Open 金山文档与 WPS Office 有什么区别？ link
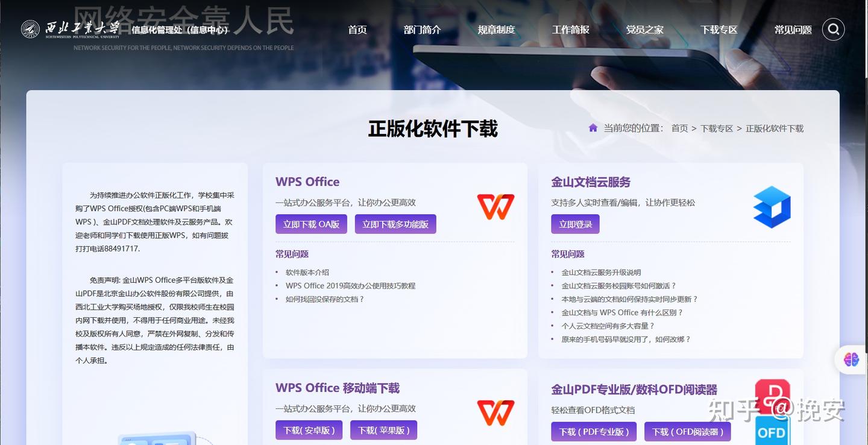This screenshot has height=445, width=868. tap(622, 312)
